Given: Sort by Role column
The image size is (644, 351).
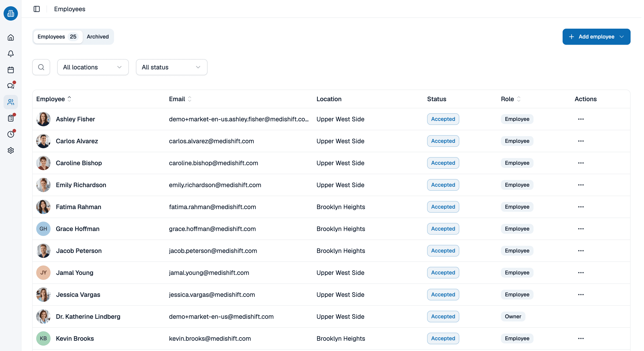Looking at the screenshot, I should click(x=511, y=99).
